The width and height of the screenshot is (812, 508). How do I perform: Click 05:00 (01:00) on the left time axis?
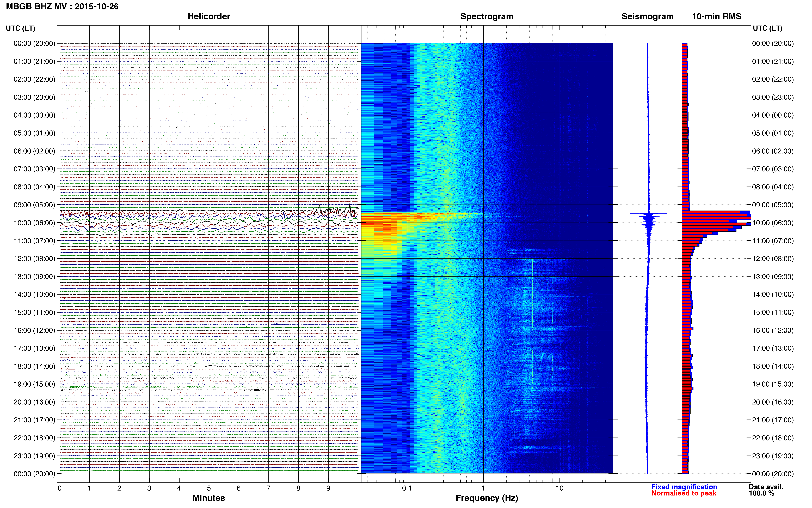click(34, 133)
